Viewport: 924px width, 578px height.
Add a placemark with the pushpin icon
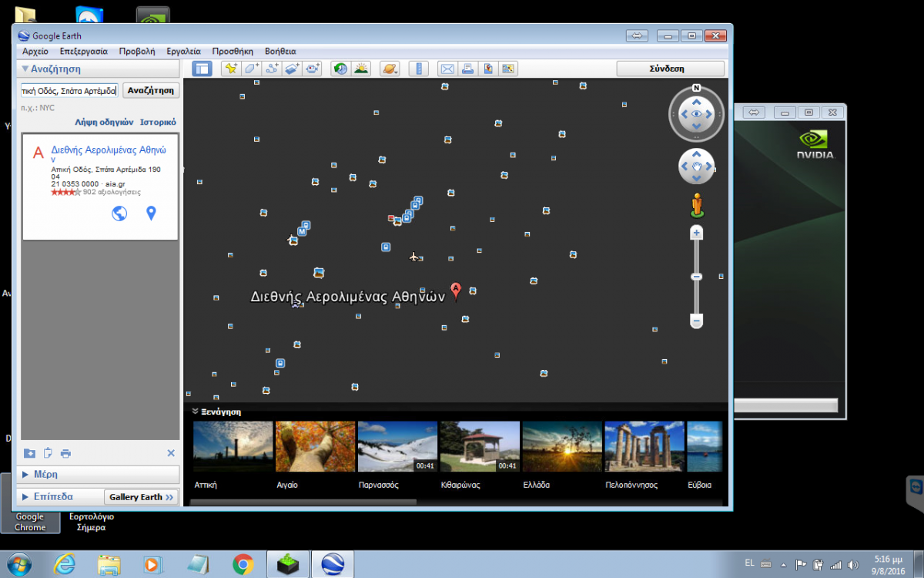(230, 69)
